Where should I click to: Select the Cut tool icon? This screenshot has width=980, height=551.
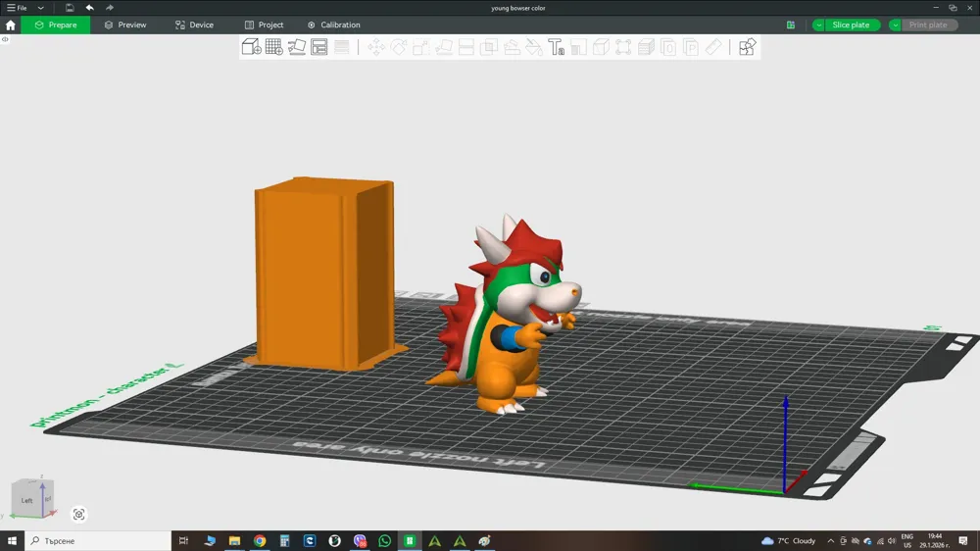[466, 47]
